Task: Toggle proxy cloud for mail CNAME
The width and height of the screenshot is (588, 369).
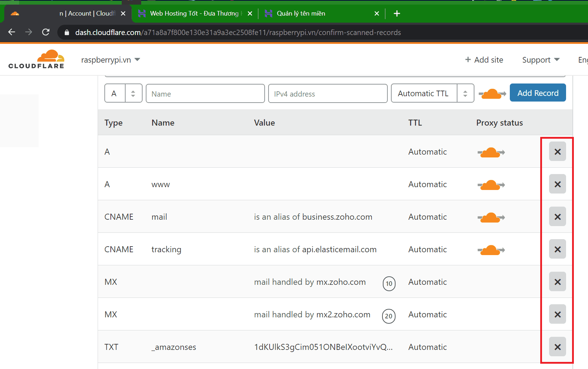Action: point(491,217)
